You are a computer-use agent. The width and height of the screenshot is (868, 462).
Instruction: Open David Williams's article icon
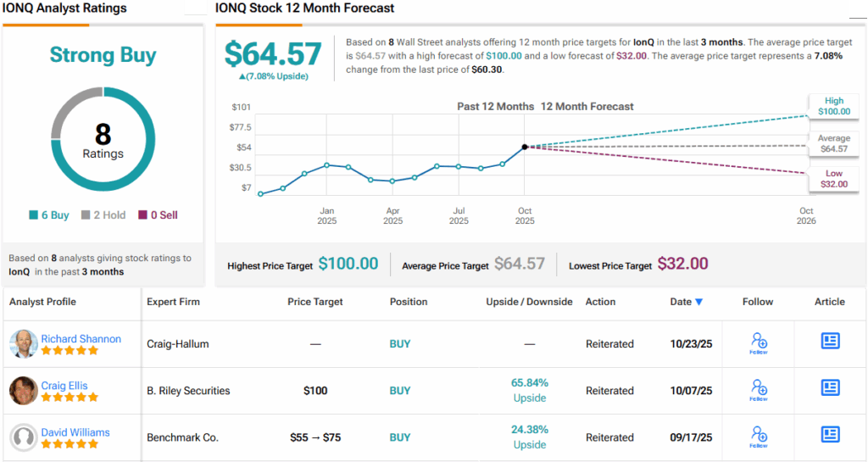click(x=830, y=434)
